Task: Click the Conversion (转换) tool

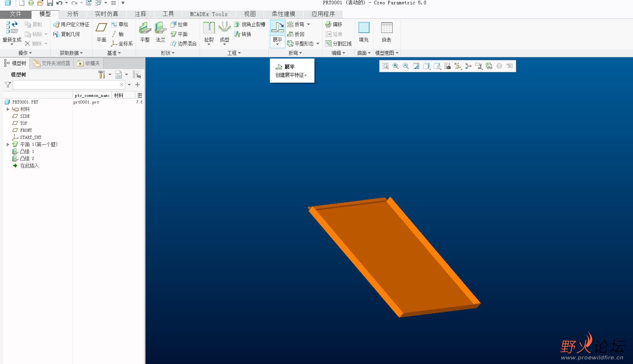Action: coord(243,34)
